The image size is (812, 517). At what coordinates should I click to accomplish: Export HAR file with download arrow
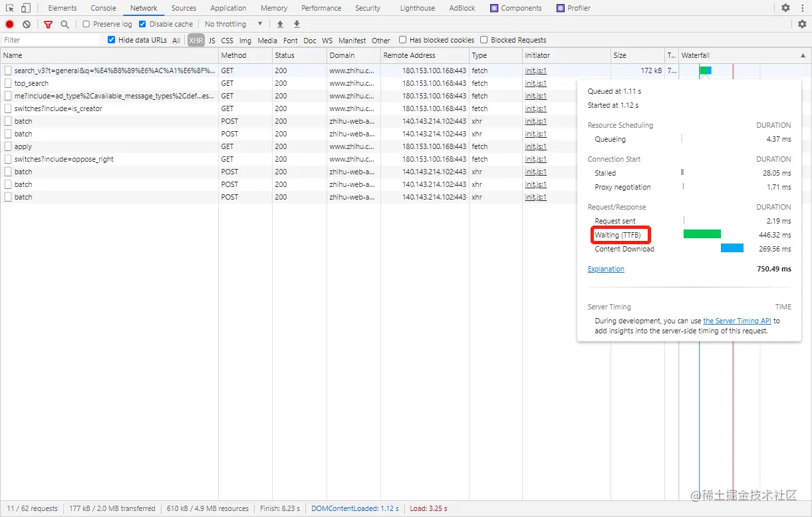[297, 24]
